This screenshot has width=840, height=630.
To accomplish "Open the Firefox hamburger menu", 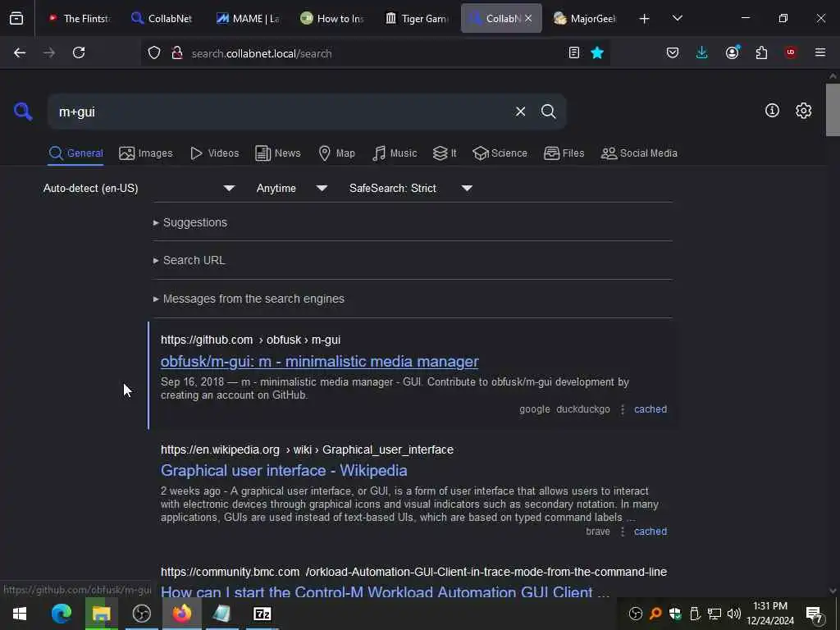I will pos(820,52).
